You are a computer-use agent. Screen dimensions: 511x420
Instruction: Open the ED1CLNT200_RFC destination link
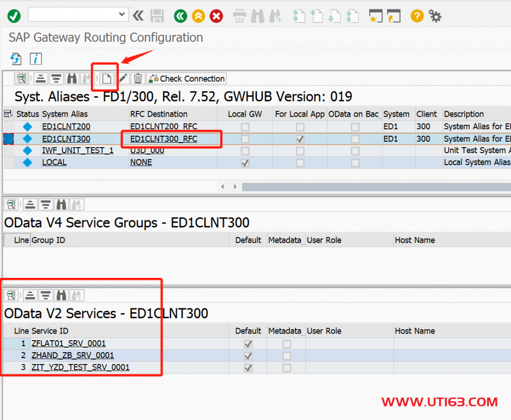tap(164, 126)
